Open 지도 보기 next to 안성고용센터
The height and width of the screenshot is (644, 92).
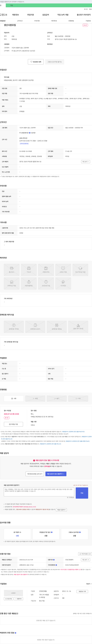[x=85, y=560]
